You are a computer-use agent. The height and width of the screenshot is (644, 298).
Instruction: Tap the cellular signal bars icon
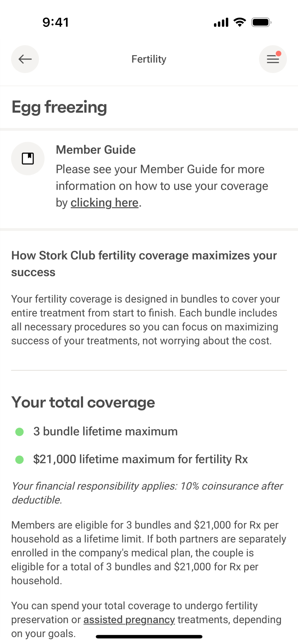coord(221,22)
